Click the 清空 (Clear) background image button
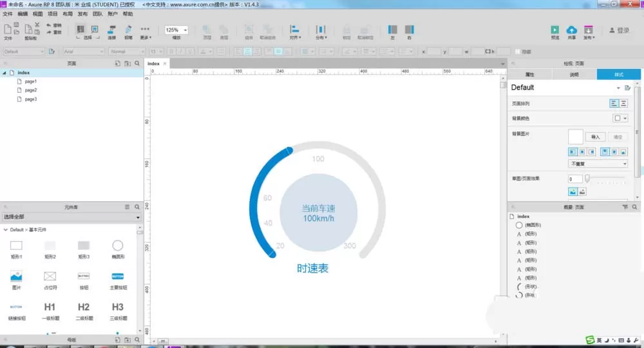 coord(618,137)
